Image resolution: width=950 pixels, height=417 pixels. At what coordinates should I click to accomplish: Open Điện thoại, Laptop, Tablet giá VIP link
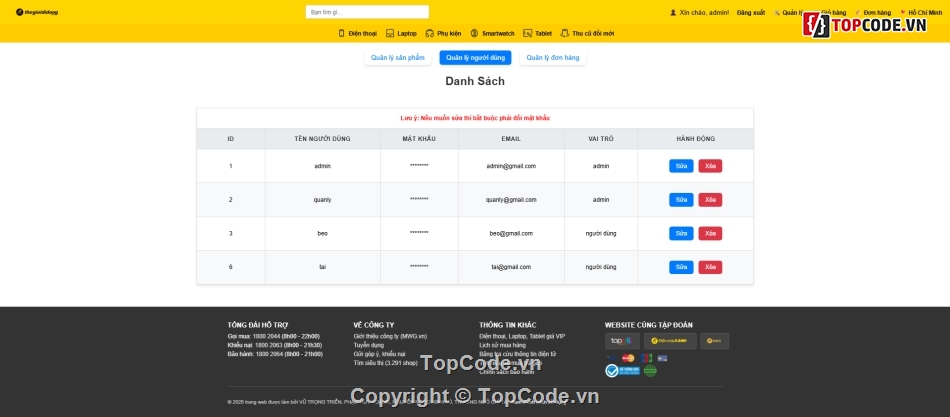(522, 336)
